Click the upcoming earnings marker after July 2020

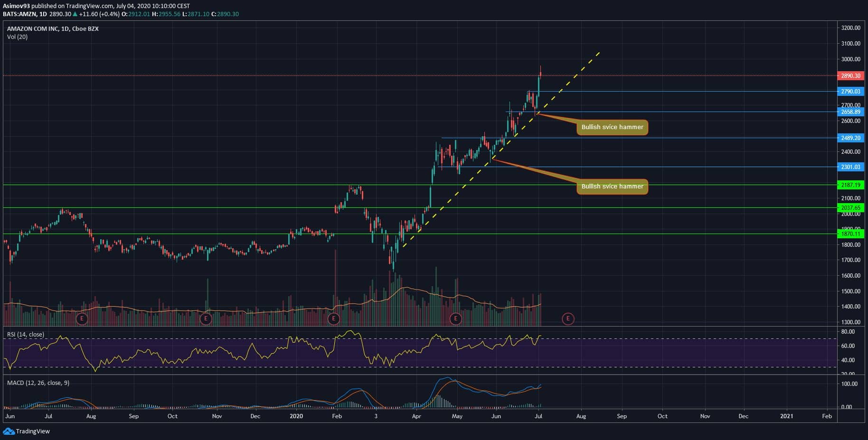[568, 318]
